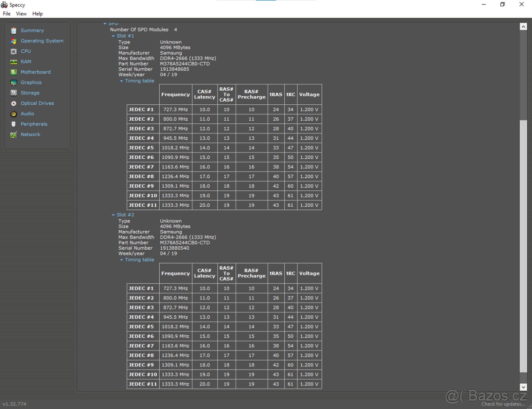Select the Operating System Windows icon
Screen dimensions: 532x409
pyautogui.click(x=13, y=41)
